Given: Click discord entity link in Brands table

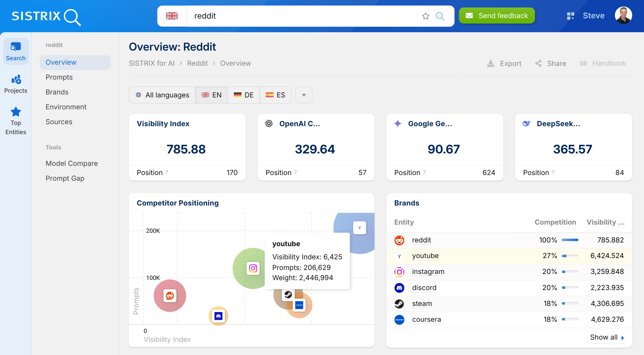Looking at the screenshot, I should pyautogui.click(x=424, y=288).
